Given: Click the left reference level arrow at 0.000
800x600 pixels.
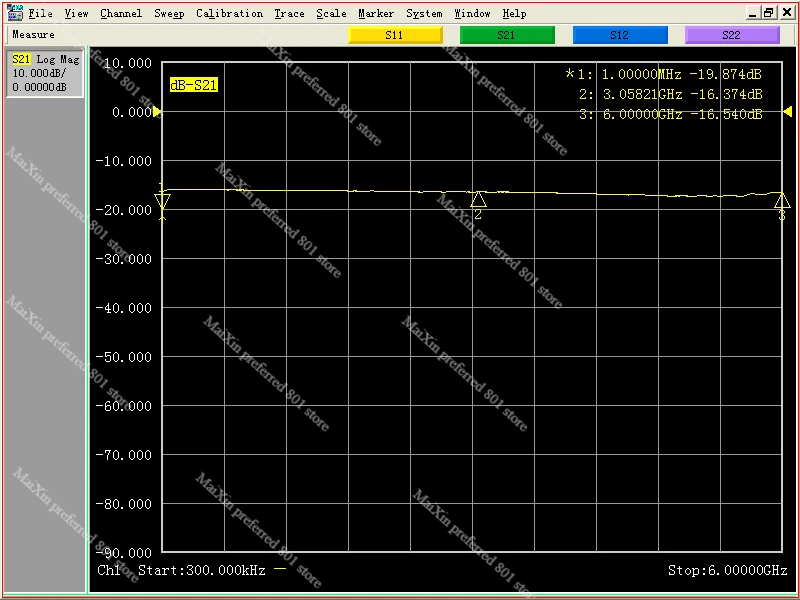Looking at the screenshot, I should (x=157, y=112).
